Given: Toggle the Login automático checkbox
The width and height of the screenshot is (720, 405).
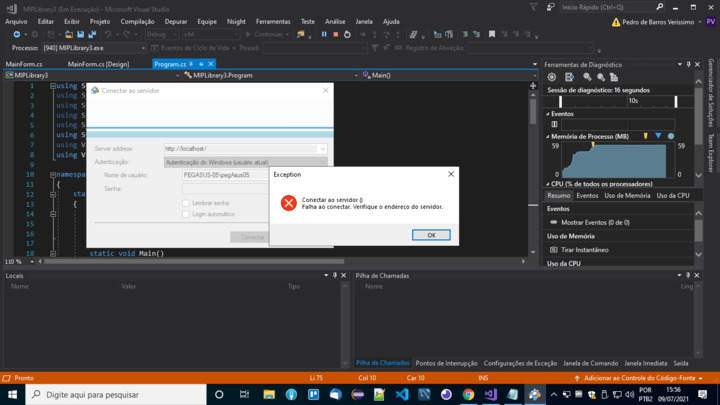Looking at the screenshot, I should (x=186, y=214).
